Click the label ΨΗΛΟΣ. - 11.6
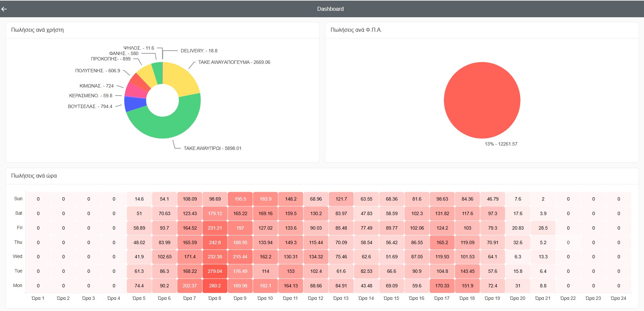 point(139,48)
